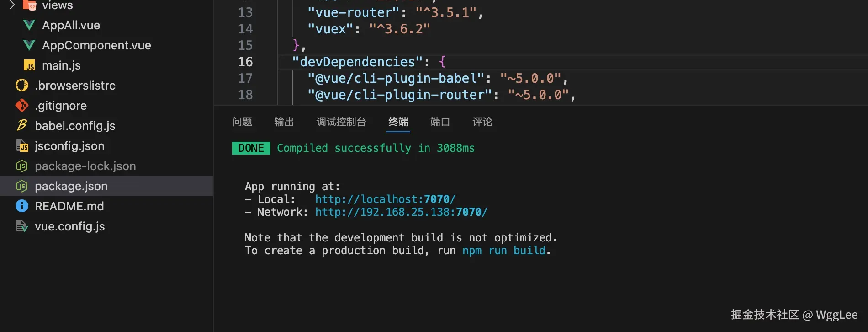Click line number 16 in the gutter
The width and height of the screenshot is (868, 332).
tap(245, 62)
